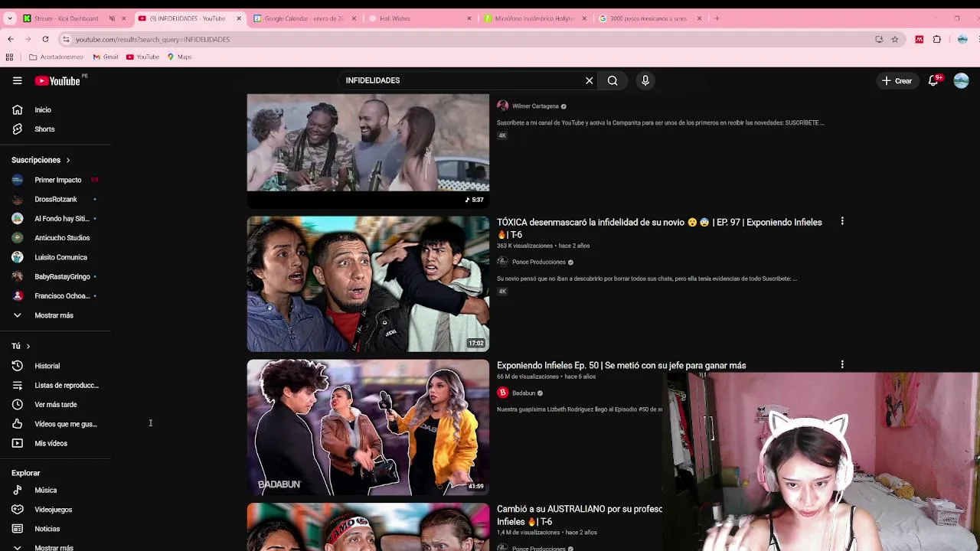980x551 pixels.
Task: Open the notifications bell
Action: pos(934,80)
